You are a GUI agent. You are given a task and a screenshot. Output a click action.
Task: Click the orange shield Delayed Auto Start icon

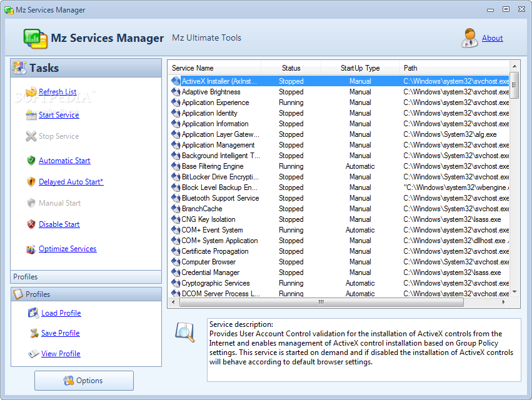(x=31, y=182)
